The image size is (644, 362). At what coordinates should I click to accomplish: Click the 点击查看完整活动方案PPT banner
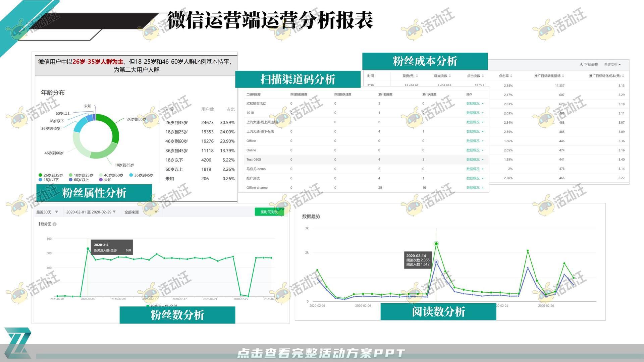(321, 353)
